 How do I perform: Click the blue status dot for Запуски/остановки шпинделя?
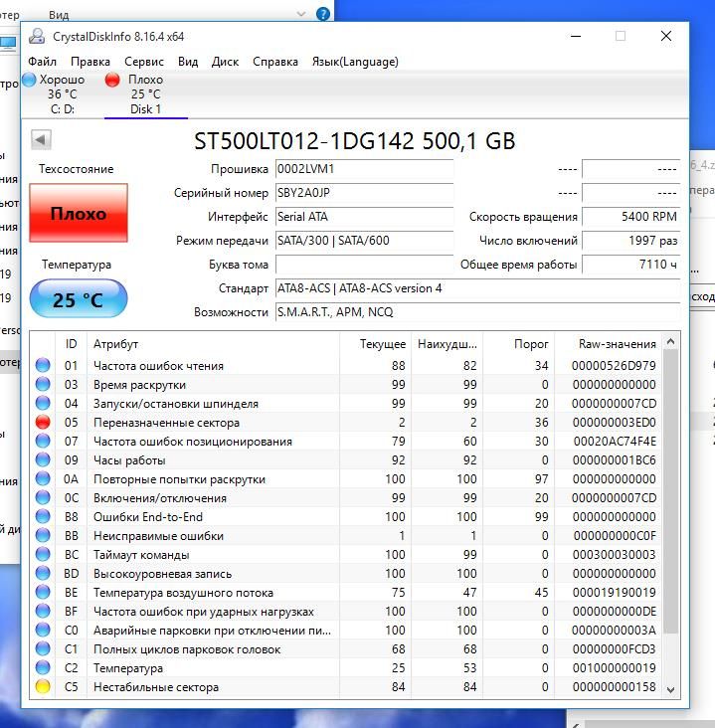tap(43, 404)
